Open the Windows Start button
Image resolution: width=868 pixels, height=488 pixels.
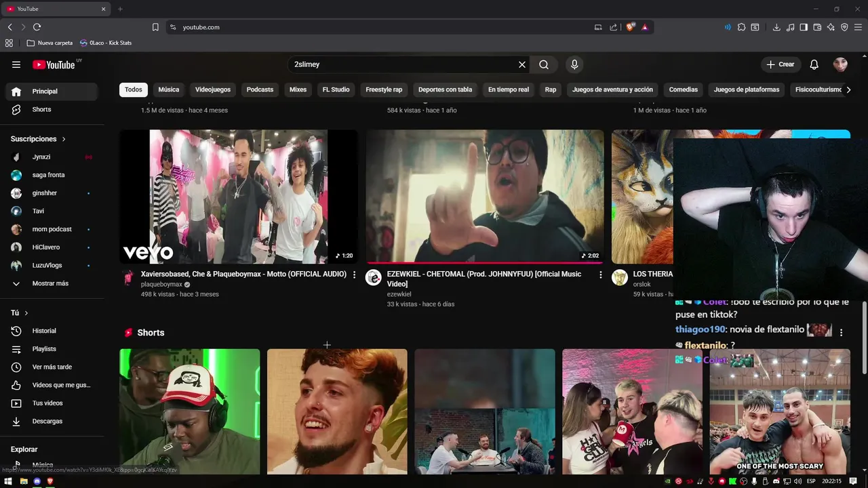[x=8, y=481]
